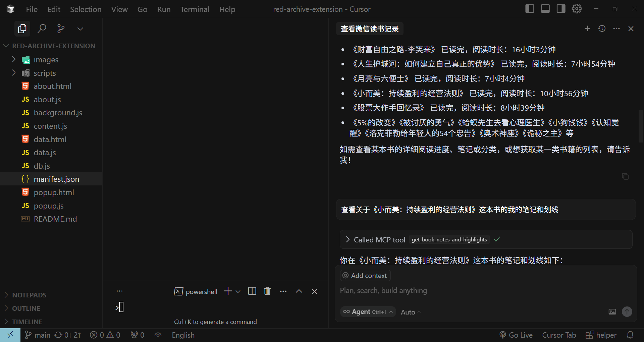
Task: Open about.html file
Action: click(x=51, y=86)
